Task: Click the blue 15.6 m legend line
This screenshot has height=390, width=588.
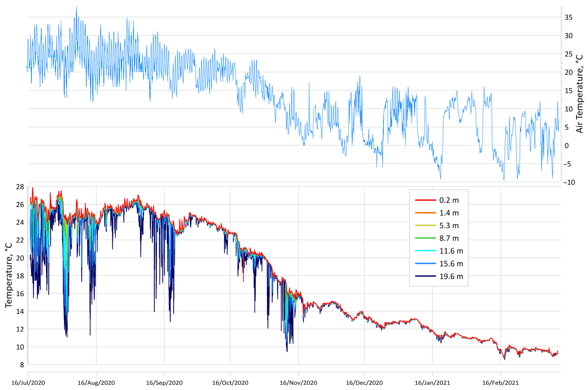Action: pos(425,263)
